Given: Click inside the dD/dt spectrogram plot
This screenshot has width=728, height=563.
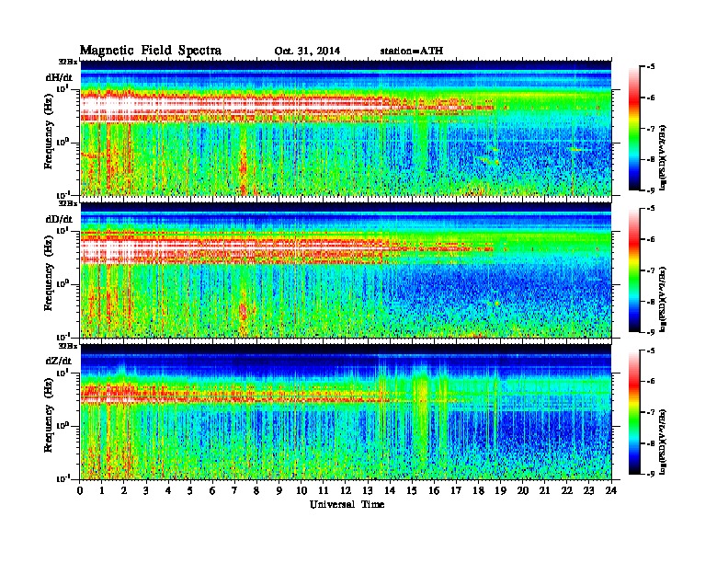Looking at the screenshot, I should 346,270.
